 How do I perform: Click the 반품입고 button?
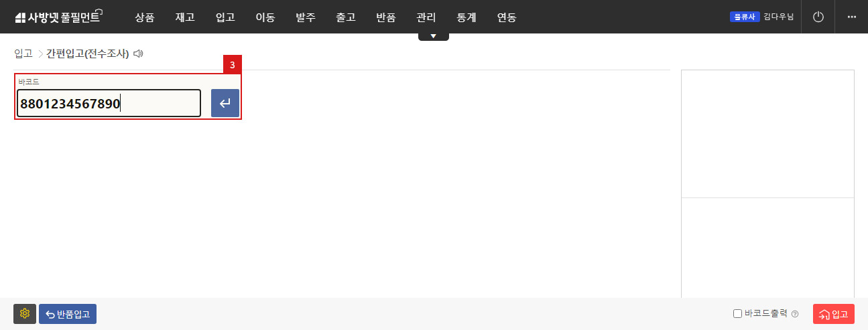[68, 314]
